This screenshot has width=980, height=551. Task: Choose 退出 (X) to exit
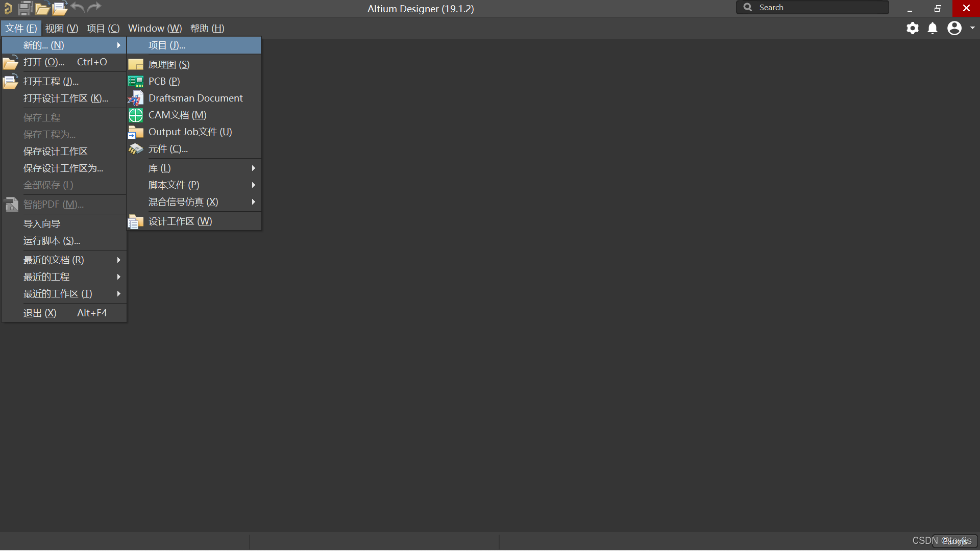click(x=40, y=313)
